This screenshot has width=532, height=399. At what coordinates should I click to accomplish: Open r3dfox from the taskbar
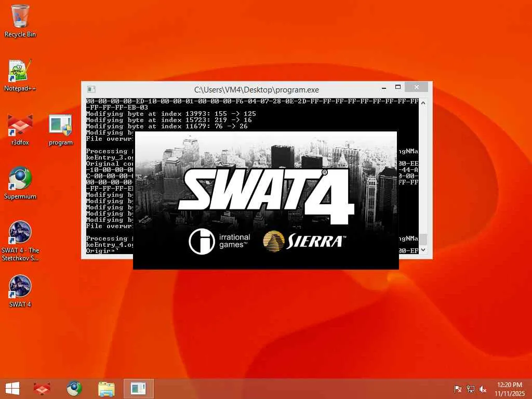pyautogui.click(x=42, y=389)
